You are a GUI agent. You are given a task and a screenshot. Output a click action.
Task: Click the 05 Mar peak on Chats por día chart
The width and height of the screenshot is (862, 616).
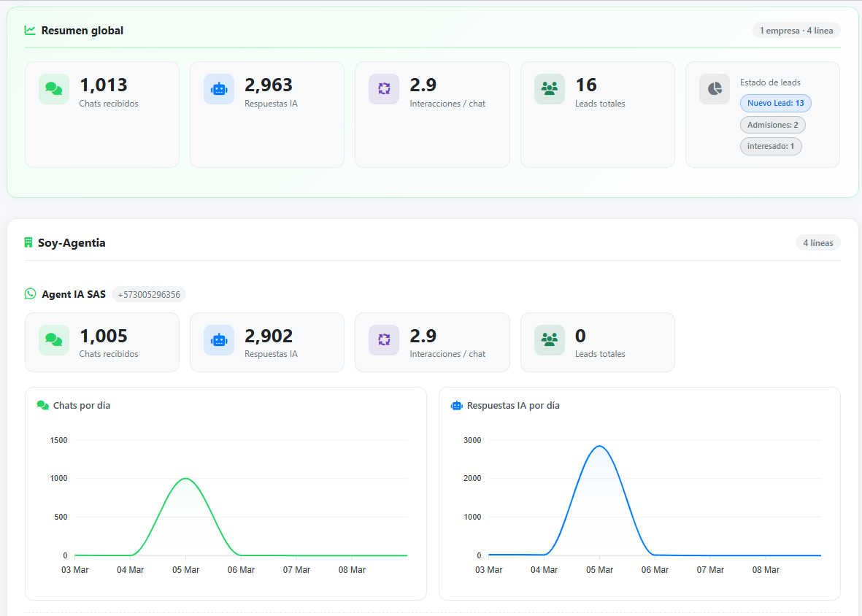pos(186,479)
